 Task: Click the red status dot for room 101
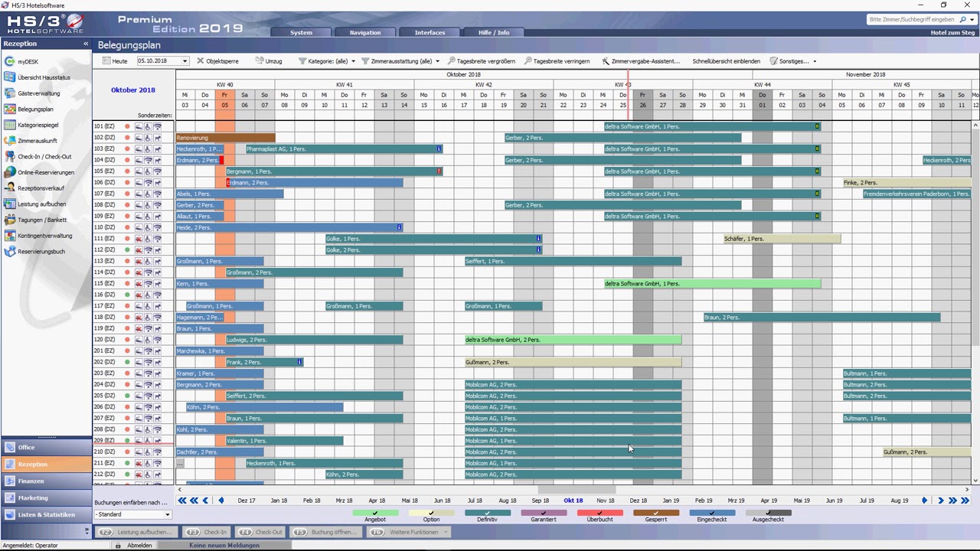tap(127, 127)
